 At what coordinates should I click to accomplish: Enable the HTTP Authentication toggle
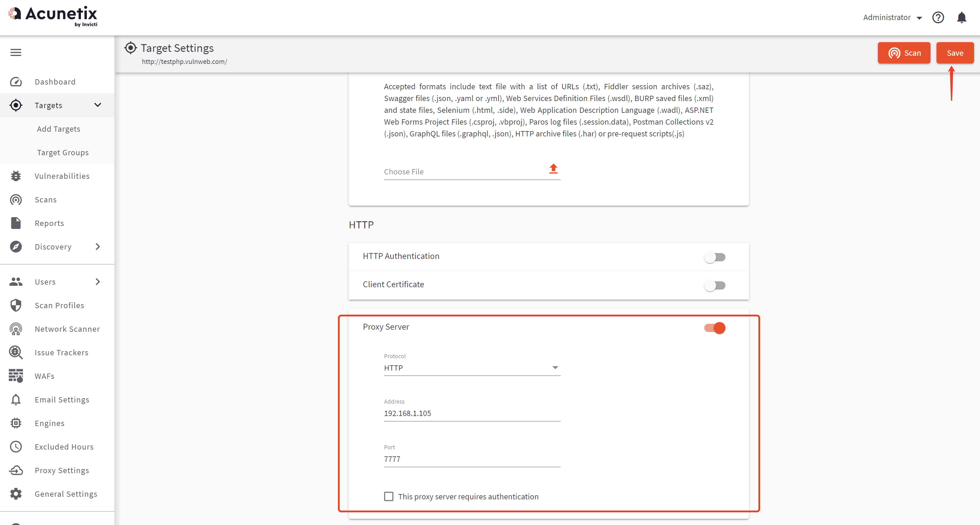coord(715,257)
